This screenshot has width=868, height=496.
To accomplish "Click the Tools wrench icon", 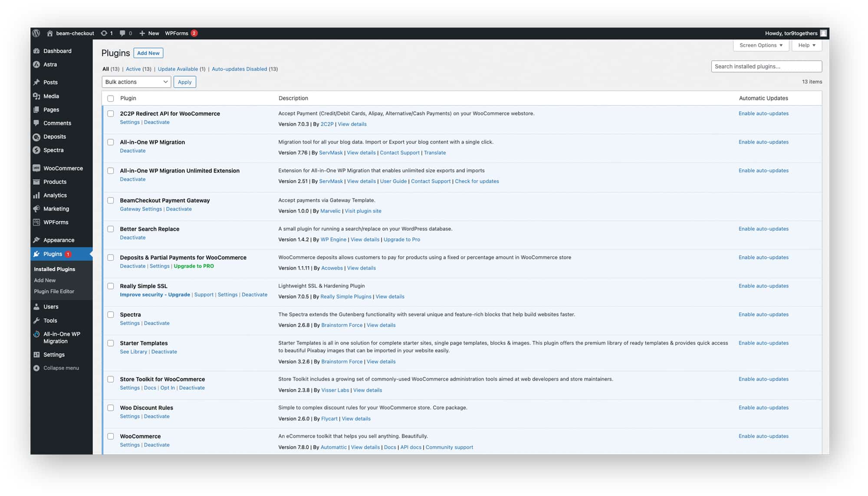I will coord(36,320).
